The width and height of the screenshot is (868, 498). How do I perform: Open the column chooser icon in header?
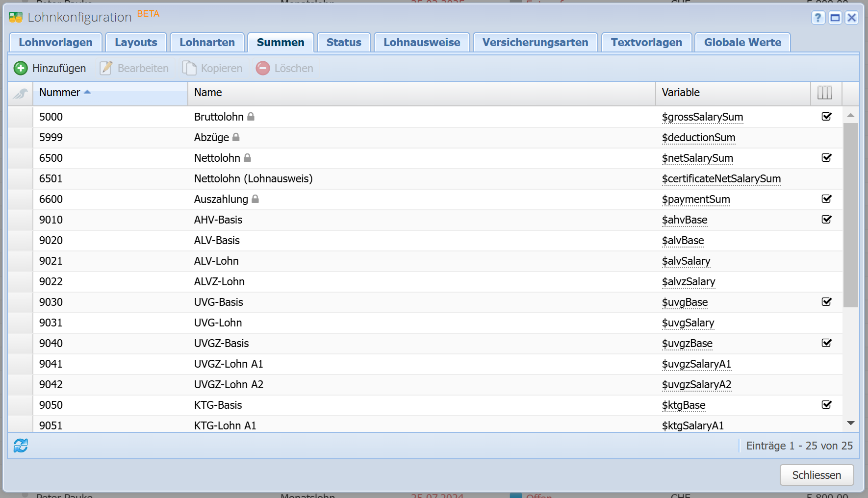[825, 93]
